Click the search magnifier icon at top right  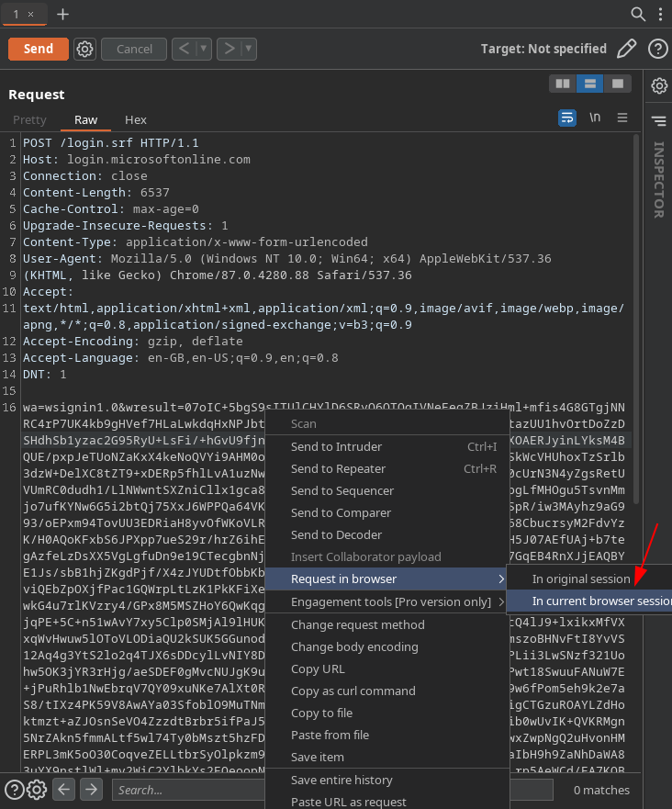coord(638,14)
